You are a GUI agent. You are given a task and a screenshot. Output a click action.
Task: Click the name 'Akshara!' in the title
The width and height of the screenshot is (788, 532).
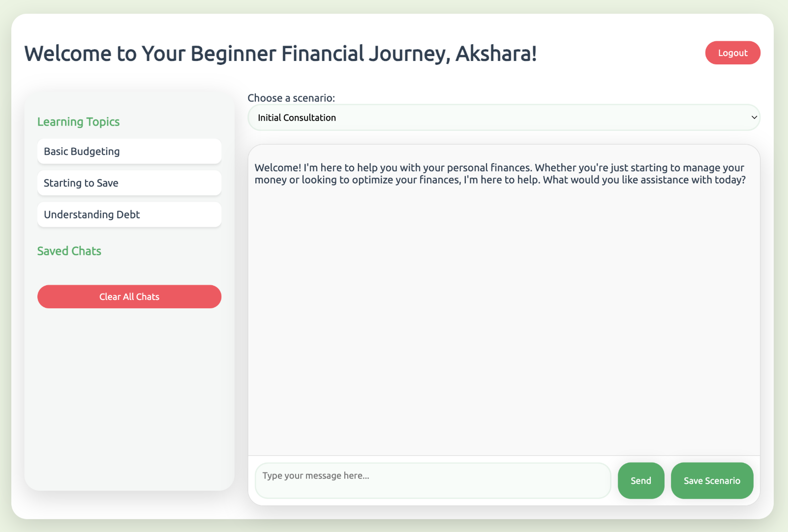coord(496,54)
